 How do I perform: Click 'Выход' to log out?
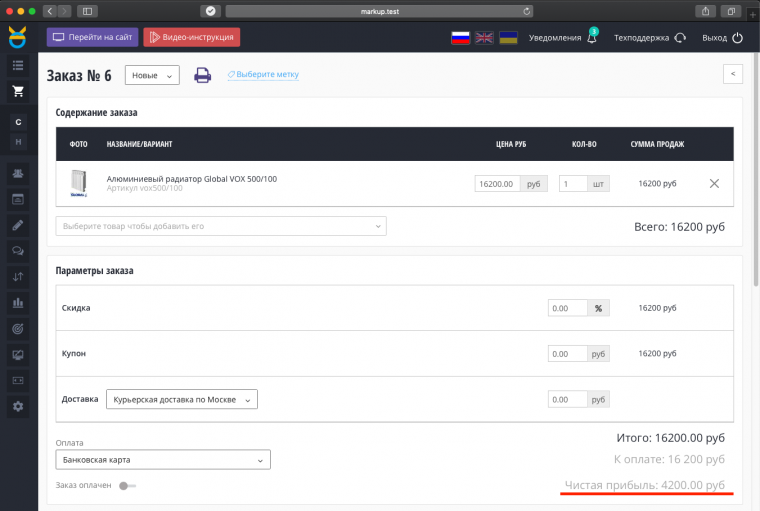point(722,38)
